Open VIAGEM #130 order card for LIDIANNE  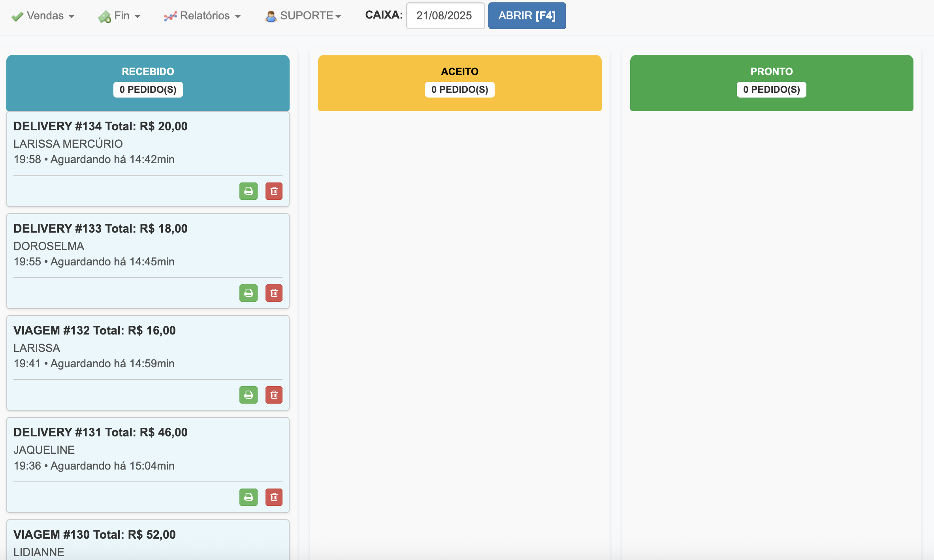94,535
